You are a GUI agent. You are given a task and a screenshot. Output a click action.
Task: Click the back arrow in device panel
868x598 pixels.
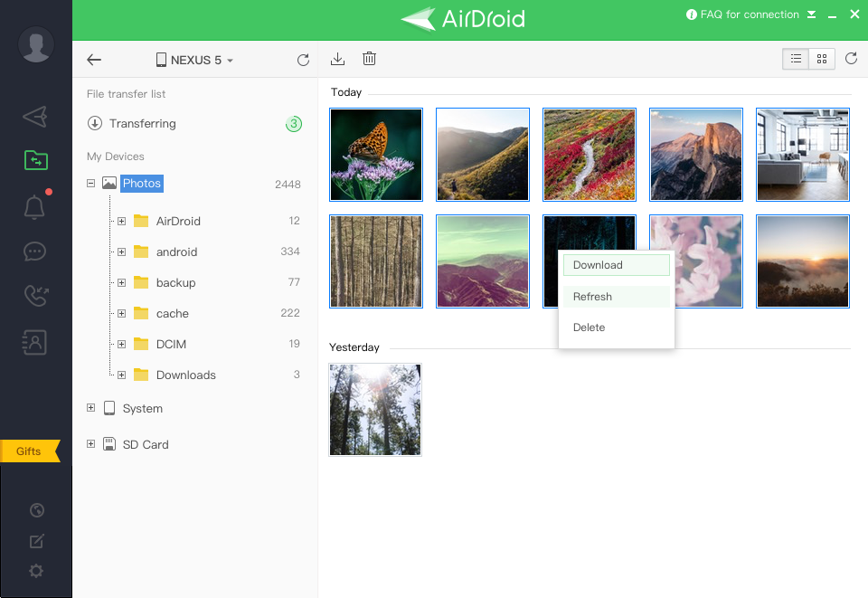tap(94, 60)
